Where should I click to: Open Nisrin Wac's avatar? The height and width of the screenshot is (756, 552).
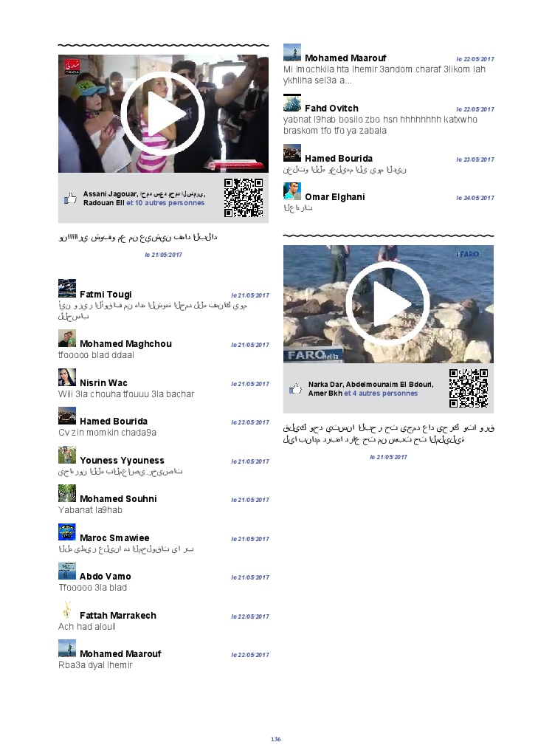(x=67, y=377)
